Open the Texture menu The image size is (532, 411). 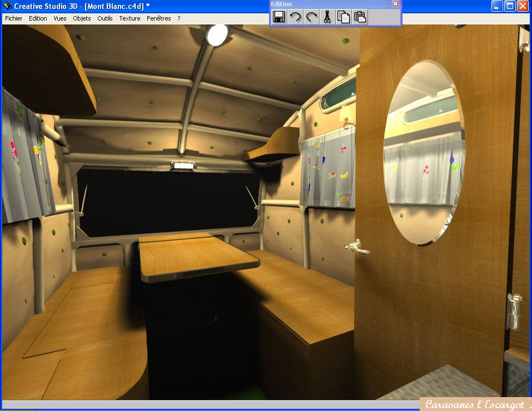[130, 18]
